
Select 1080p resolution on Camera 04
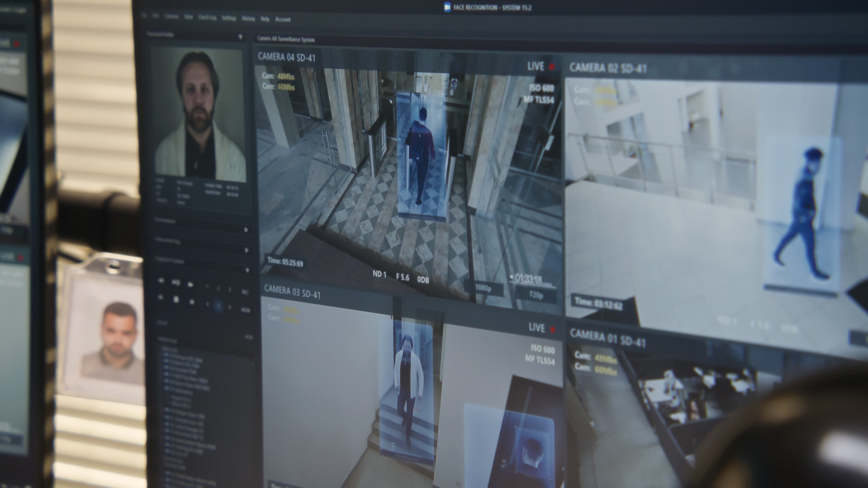tap(483, 288)
